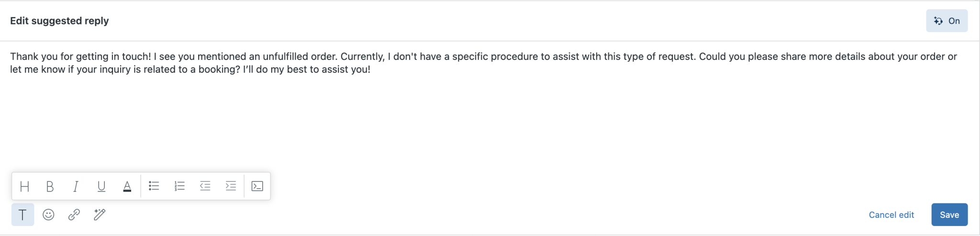Toggle underline formatting
The image size is (980, 236).
click(101, 186)
